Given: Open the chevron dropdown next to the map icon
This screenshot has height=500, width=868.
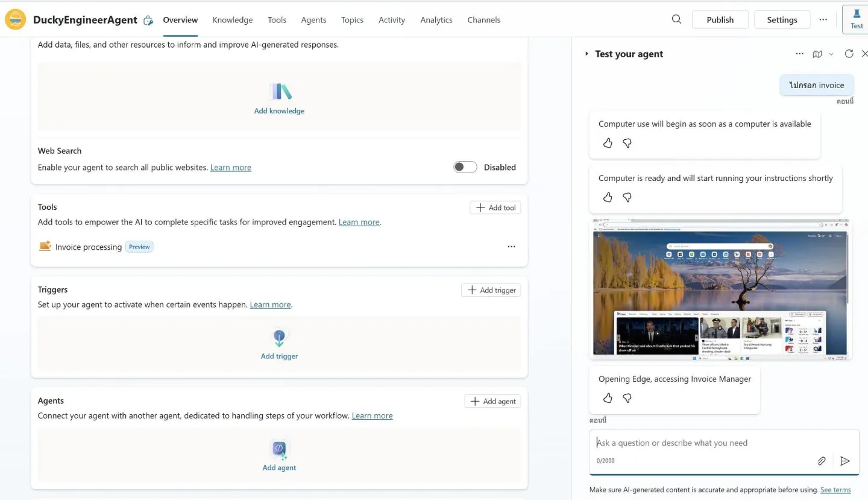Looking at the screenshot, I should pos(831,54).
